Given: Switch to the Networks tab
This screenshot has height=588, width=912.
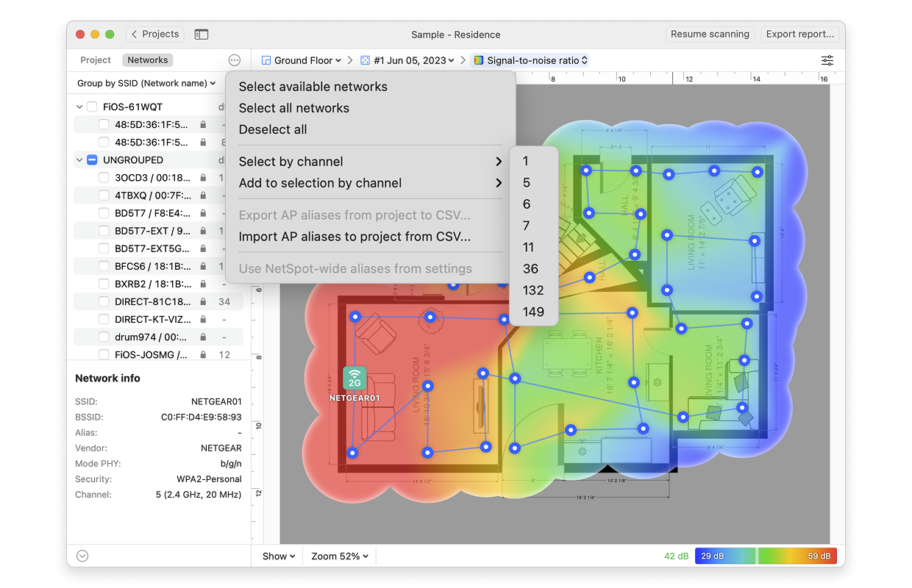Looking at the screenshot, I should (x=148, y=60).
